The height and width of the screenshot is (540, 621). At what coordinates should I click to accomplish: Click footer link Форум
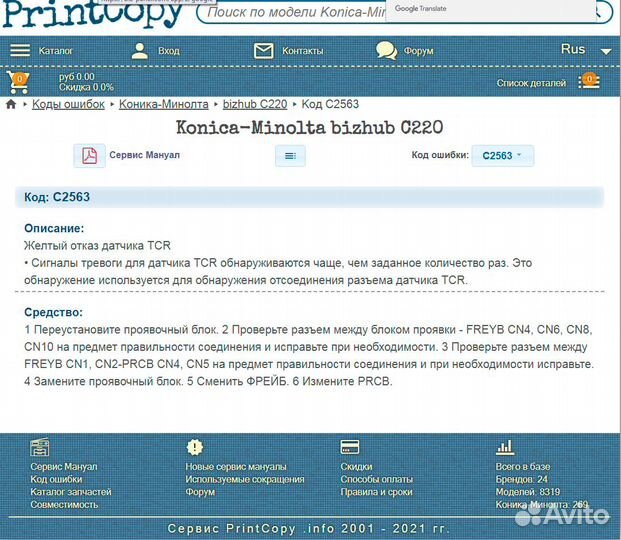[x=200, y=492]
